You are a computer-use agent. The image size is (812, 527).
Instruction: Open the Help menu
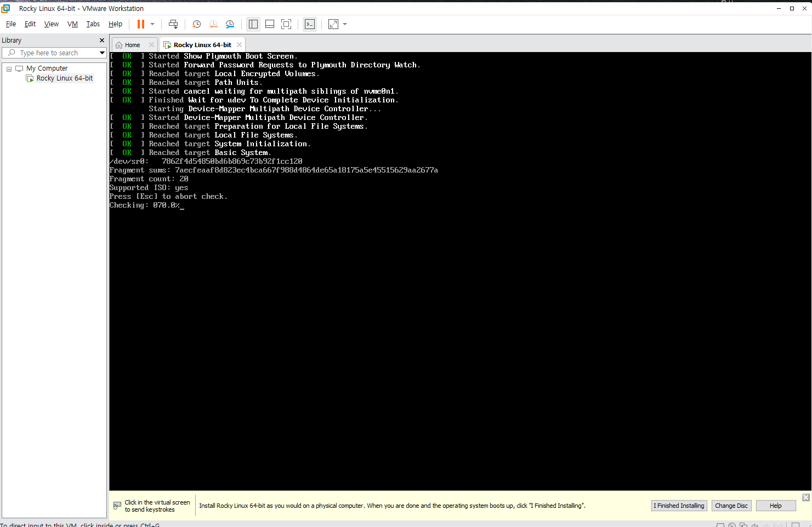pos(115,24)
